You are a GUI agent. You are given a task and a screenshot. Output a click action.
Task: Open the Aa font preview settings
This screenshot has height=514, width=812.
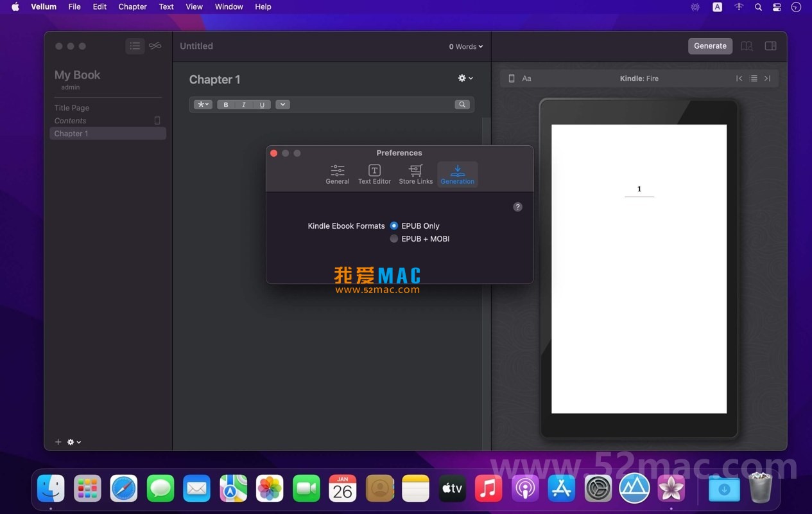(x=526, y=78)
